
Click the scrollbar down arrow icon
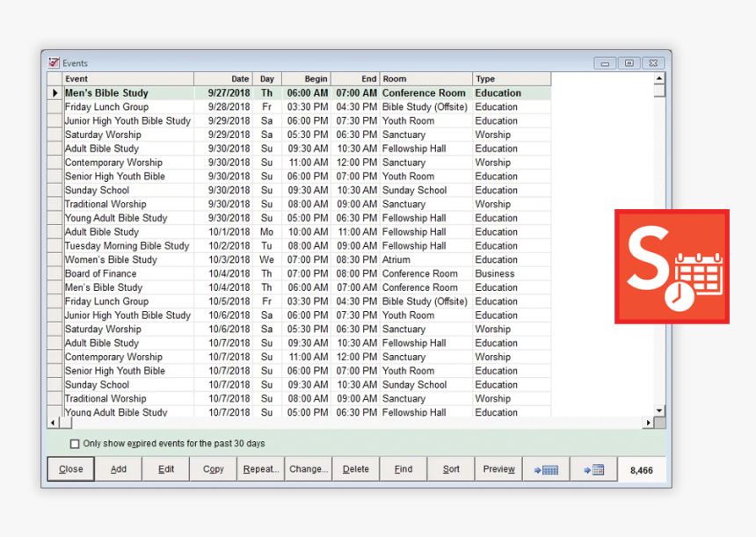658,411
